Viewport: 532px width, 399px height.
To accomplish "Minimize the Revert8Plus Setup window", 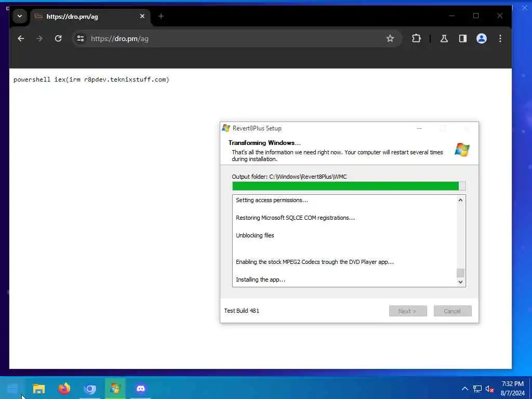I will [x=419, y=128].
